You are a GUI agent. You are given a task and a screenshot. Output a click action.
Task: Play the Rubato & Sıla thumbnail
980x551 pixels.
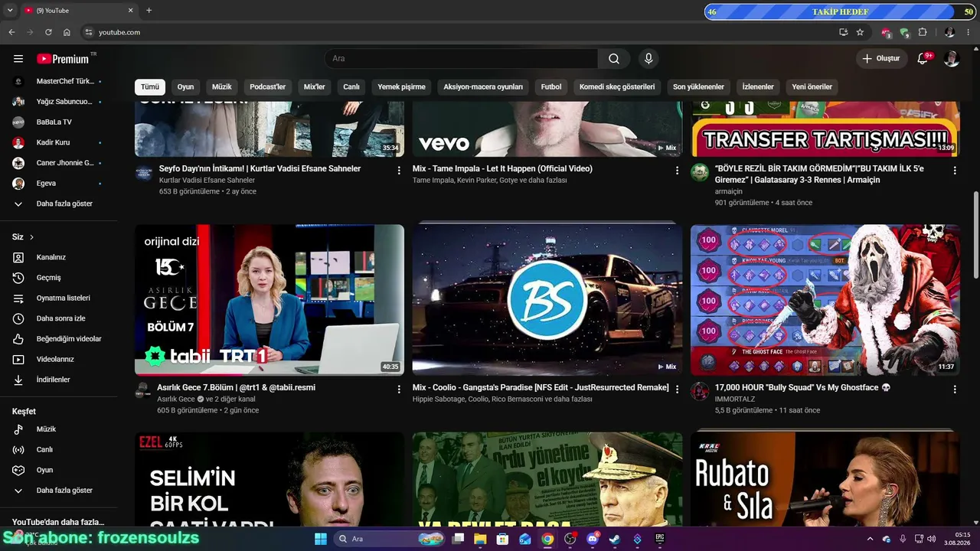[825, 480]
